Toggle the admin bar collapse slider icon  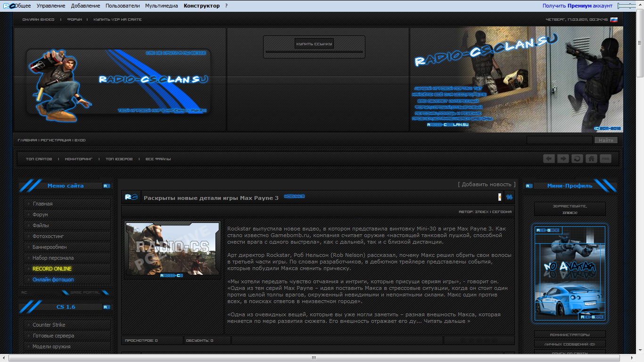pos(626,6)
